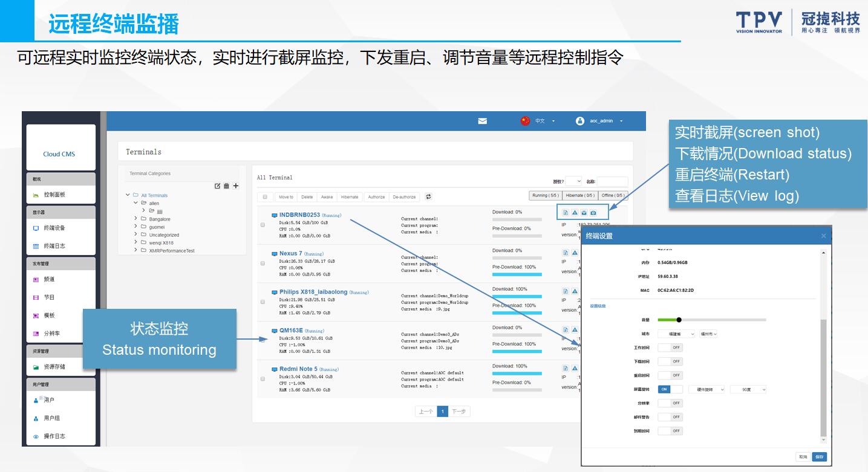
Task: Click the refresh icon next to De-authorize
Action: 429,196
